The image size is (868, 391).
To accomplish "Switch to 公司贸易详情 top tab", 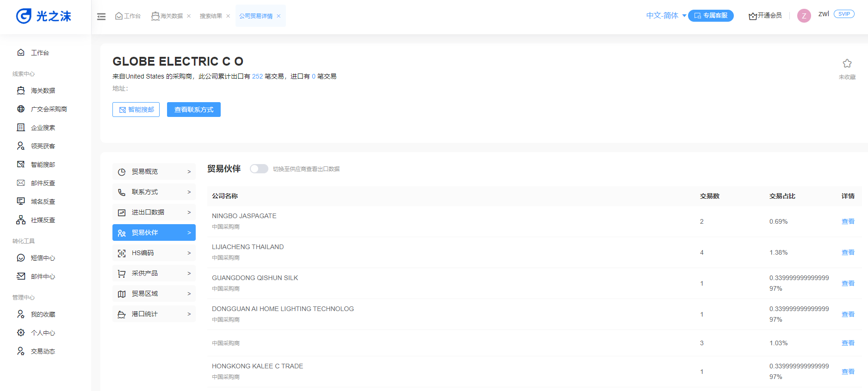I will tap(256, 16).
